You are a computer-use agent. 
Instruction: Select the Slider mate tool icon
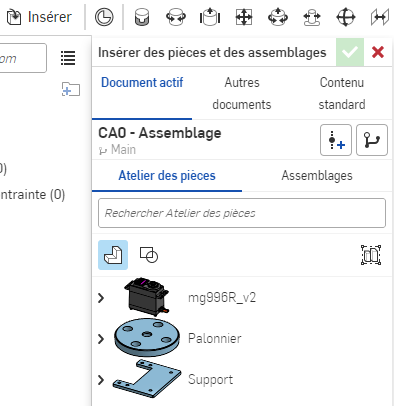point(210,17)
